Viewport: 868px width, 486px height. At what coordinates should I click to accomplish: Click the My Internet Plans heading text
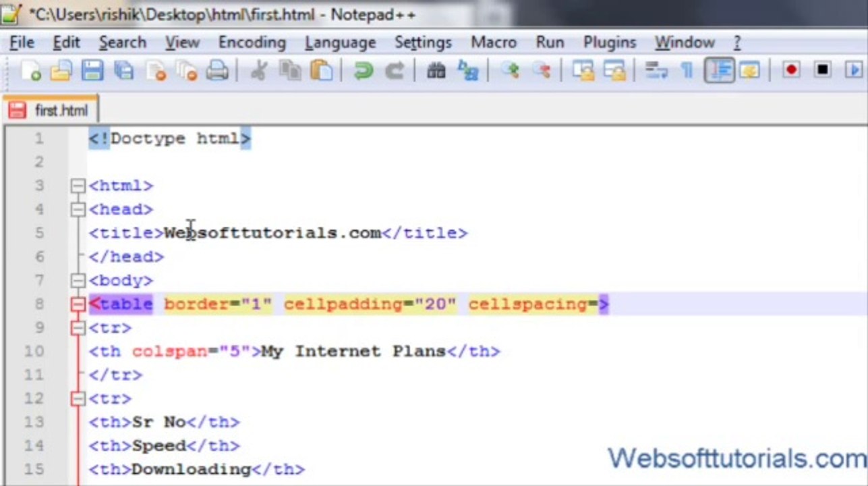click(353, 351)
